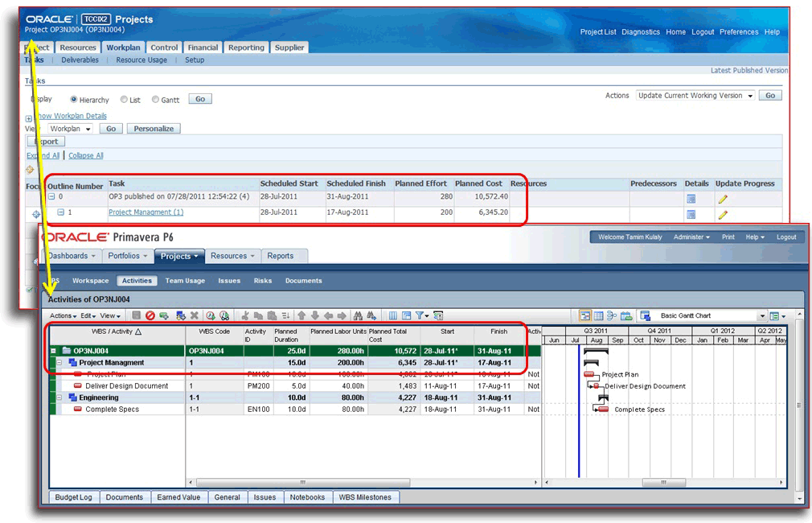Select the List display radio button

(124, 100)
